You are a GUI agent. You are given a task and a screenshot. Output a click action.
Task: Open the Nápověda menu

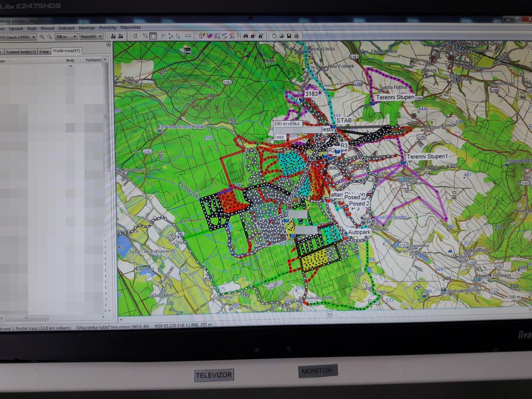tap(130, 27)
